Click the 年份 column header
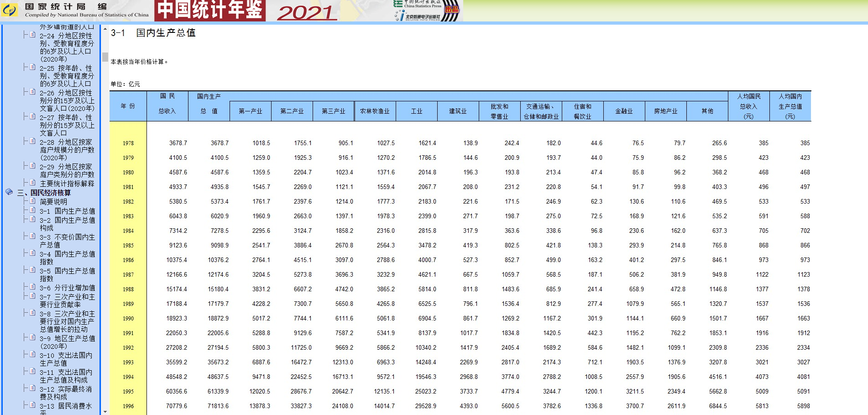868x415 pixels. pos(128,106)
